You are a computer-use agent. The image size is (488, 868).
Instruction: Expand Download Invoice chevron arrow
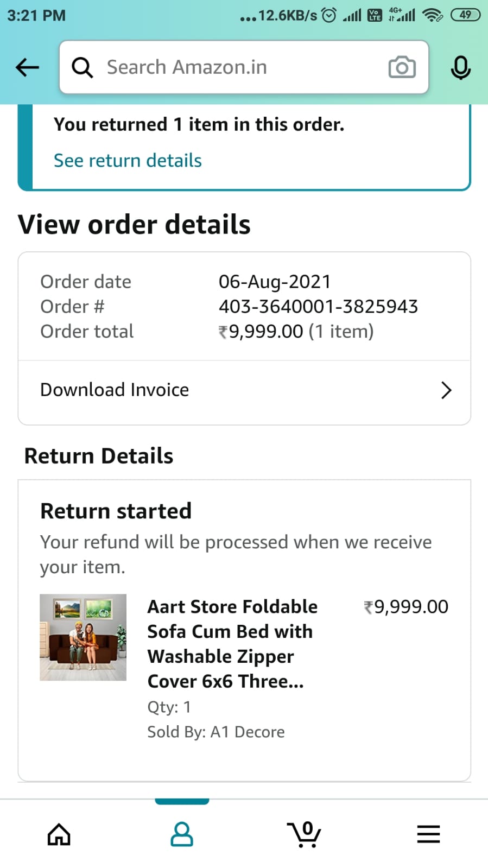tap(446, 390)
